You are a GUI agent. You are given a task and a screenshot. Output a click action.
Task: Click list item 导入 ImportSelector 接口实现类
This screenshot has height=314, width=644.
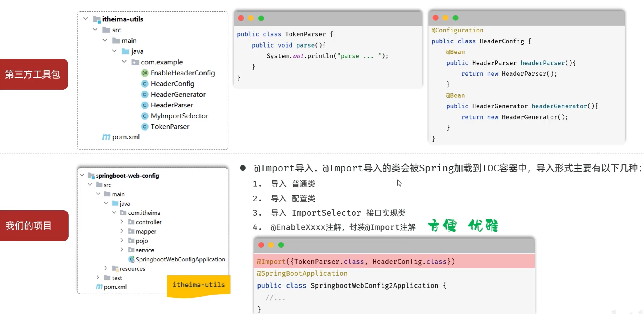tap(338, 213)
